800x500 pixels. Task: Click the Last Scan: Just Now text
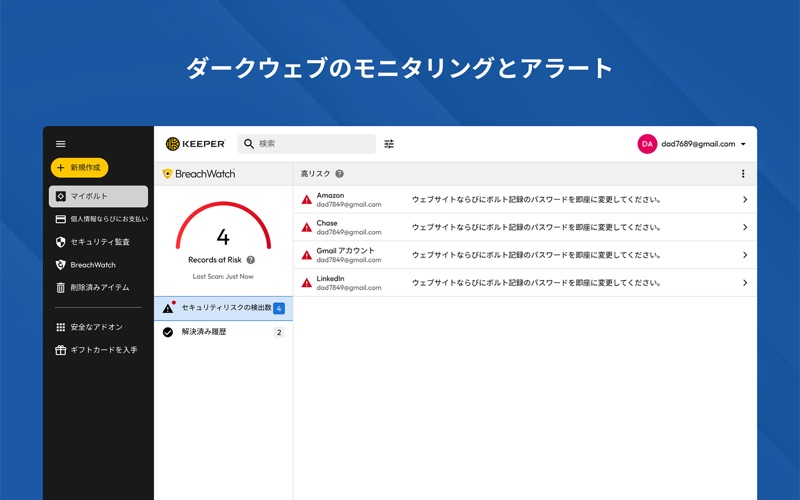pos(223,277)
